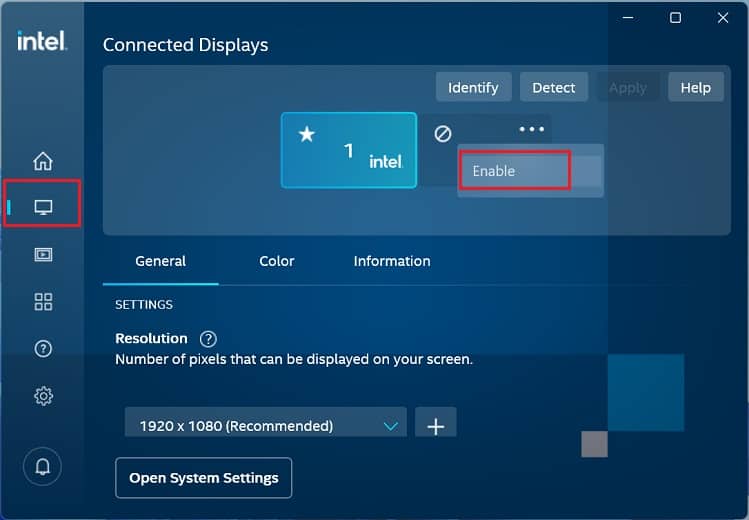Viewport: 749px width, 520px height.
Task: Click the Apply button
Action: (628, 87)
